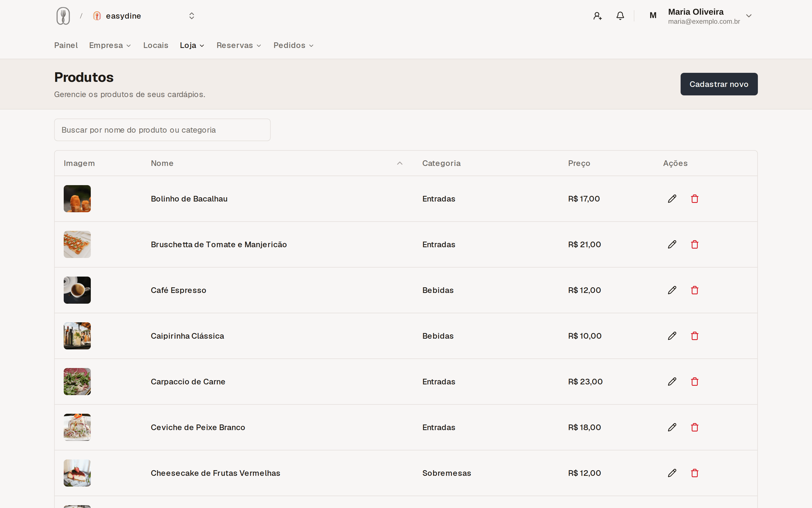Toggle Nome column sort arrow
Viewport: 812px width, 508px height.
[x=400, y=163]
